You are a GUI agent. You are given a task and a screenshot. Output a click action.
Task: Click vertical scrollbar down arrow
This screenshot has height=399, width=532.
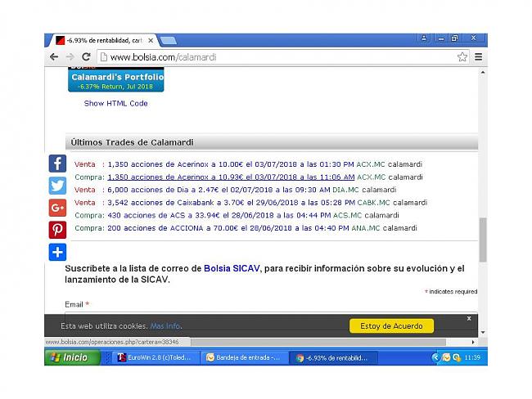(483, 333)
